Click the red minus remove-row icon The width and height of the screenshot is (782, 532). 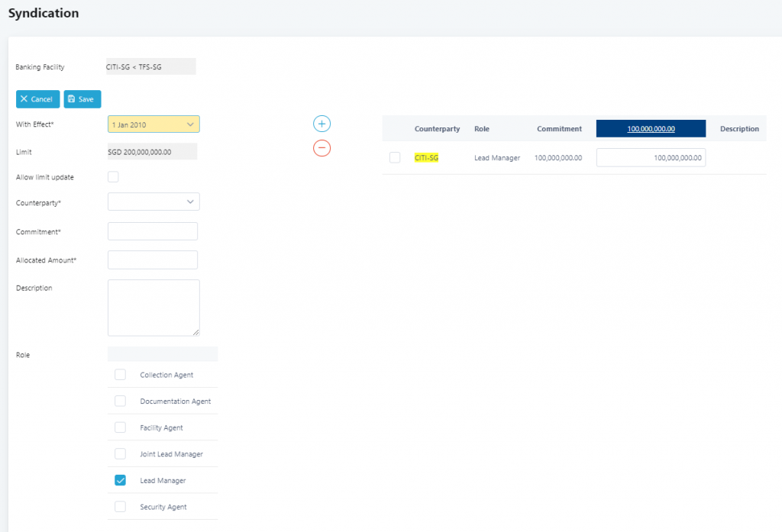click(322, 147)
